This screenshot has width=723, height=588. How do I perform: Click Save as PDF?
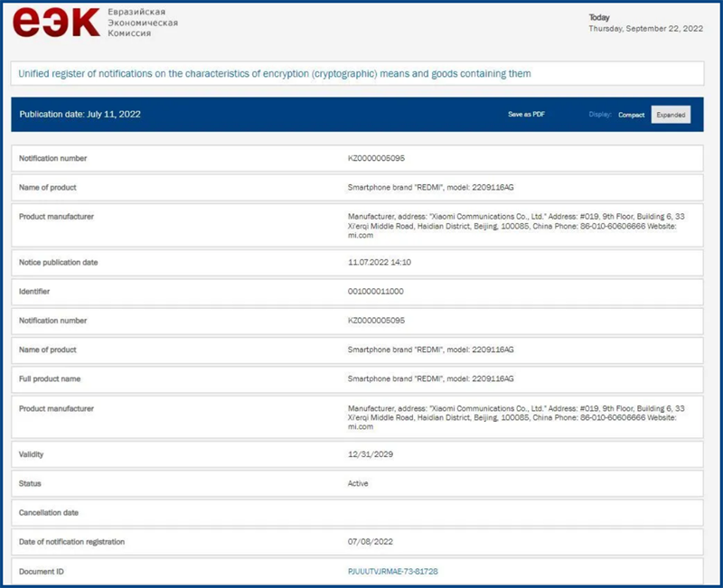click(526, 115)
